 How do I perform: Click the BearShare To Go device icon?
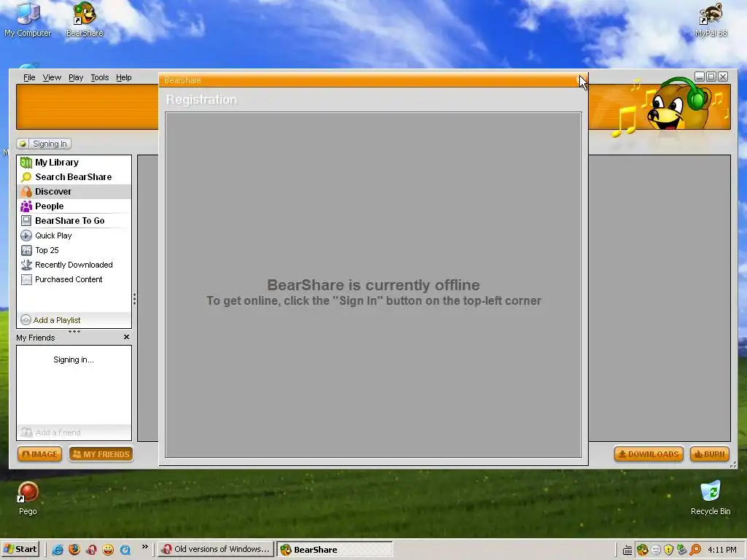point(26,221)
